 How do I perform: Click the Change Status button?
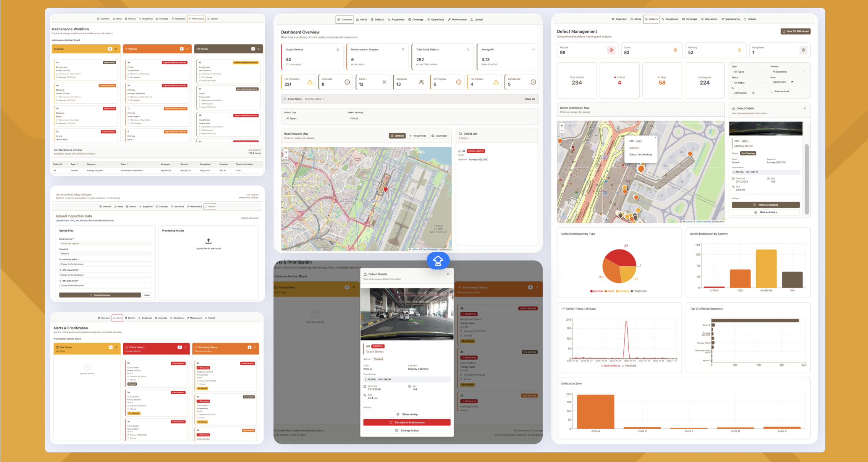tap(407, 430)
